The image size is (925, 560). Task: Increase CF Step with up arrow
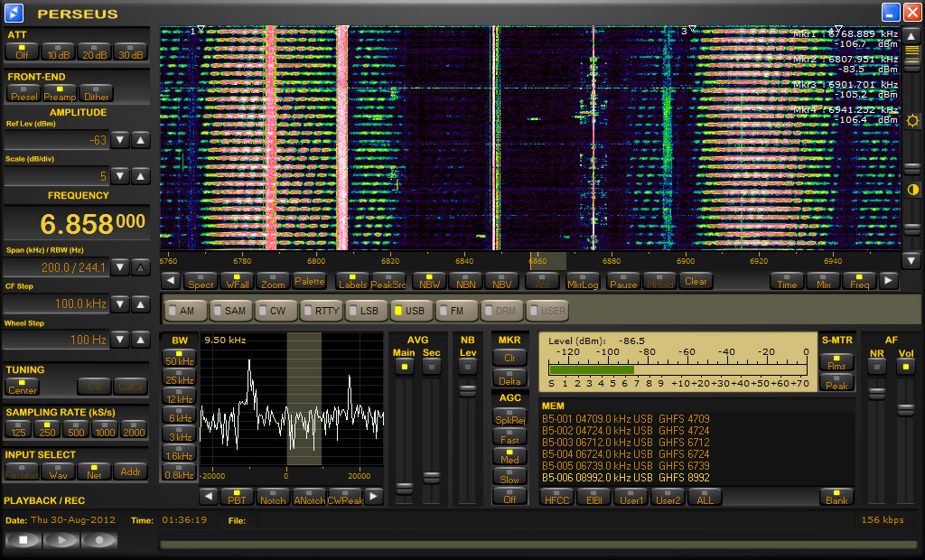[x=140, y=303]
